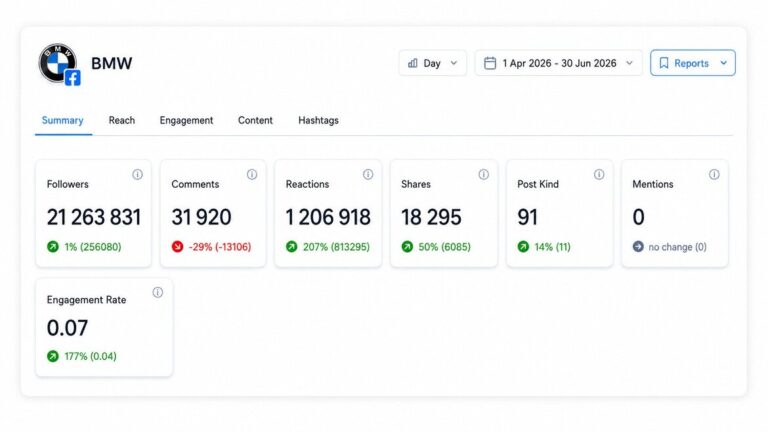
Task: Click the Followers value 21 263 831
Action: [94, 217]
